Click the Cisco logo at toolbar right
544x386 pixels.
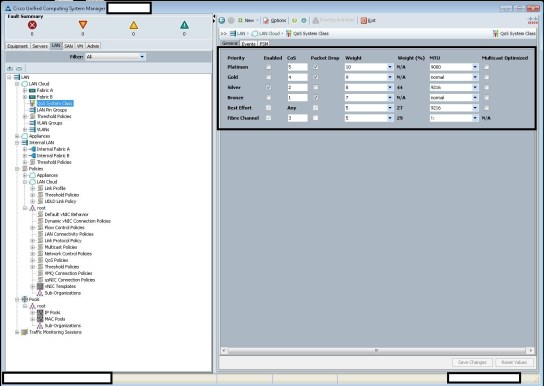(x=533, y=20)
